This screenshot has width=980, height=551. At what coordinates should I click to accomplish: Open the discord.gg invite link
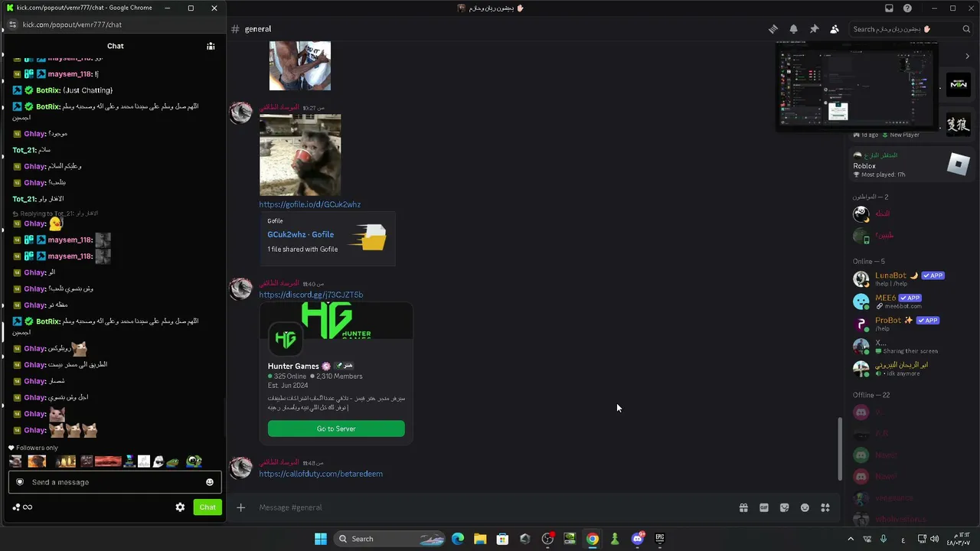tap(311, 295)
